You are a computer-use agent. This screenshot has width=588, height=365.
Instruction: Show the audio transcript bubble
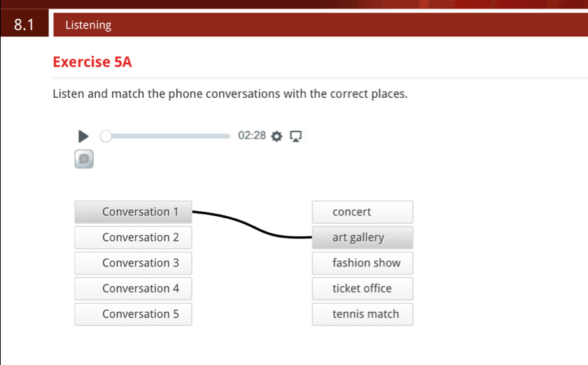click(x=84, y=159)
